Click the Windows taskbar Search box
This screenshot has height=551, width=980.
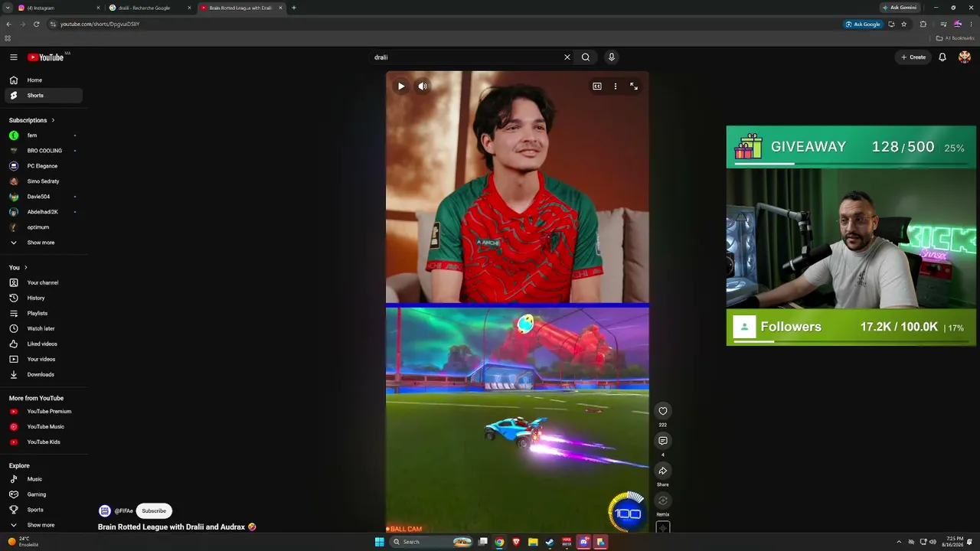click(431, 542)
